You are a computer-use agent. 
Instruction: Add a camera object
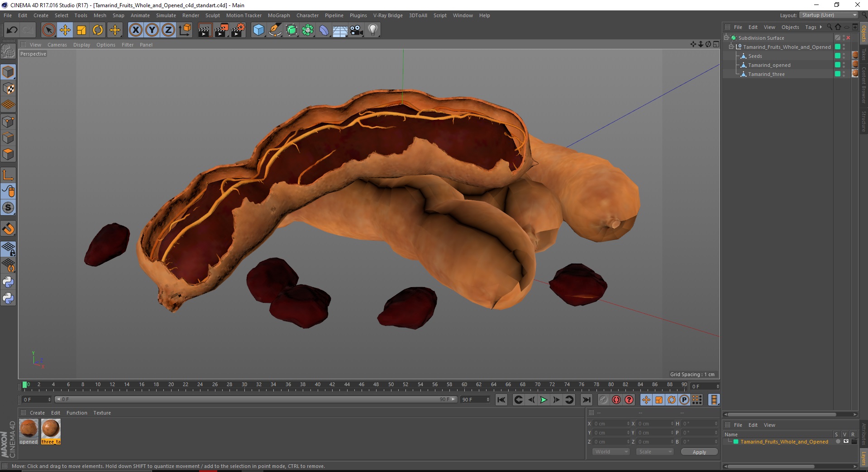357,30
